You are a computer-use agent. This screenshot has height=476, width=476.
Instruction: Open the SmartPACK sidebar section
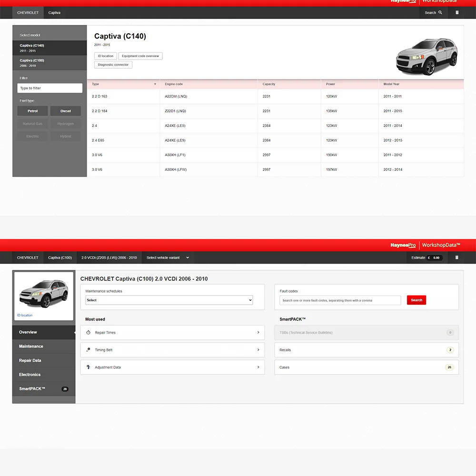coord(44,388)
